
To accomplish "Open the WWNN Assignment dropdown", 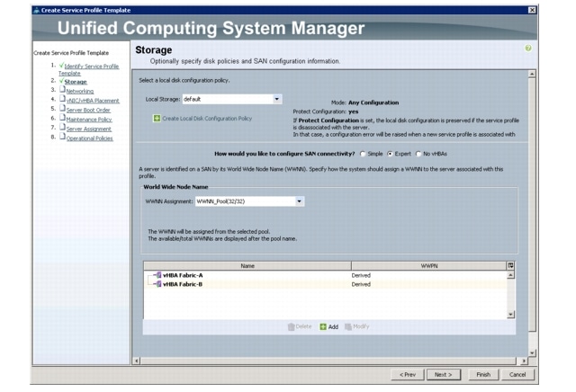I will point(300,201).
